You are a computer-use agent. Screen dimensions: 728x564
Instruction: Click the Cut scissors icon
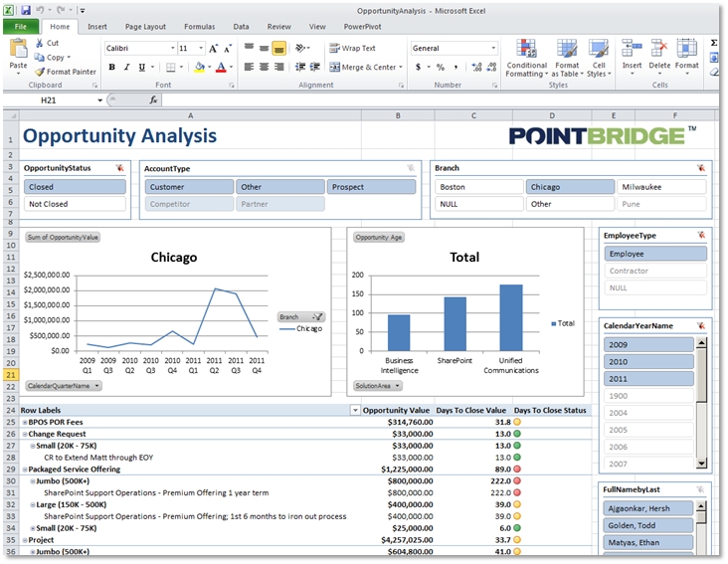point(41,43)
